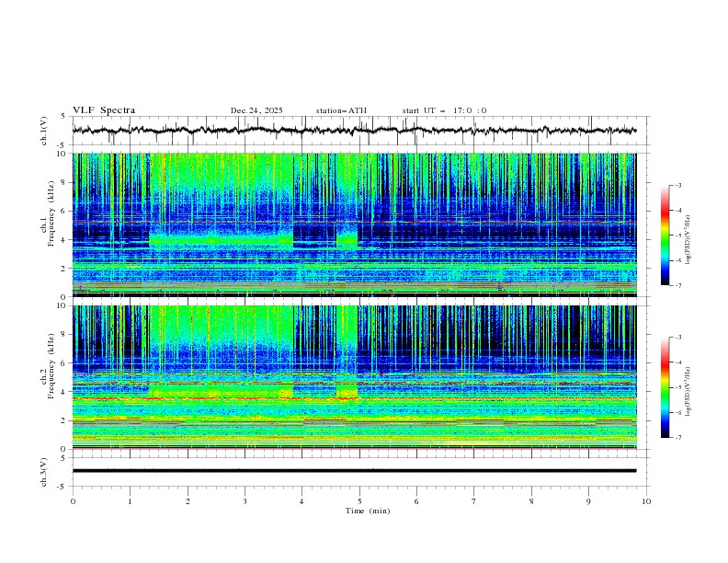The width and height of the screenshot is (728, 563).
Task: Click the "10" kHz tick on ch.1 spectrogram axis
Action: 63,154
